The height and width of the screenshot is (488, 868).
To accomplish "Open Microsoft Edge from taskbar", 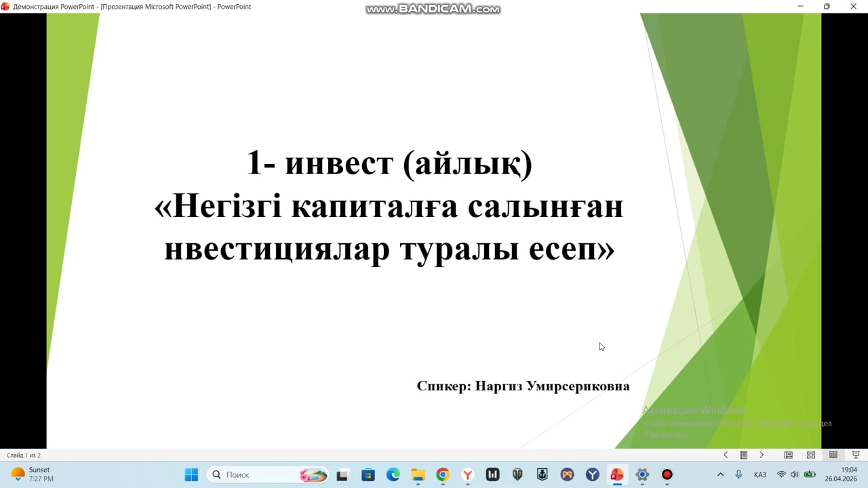I will [393, 474].
